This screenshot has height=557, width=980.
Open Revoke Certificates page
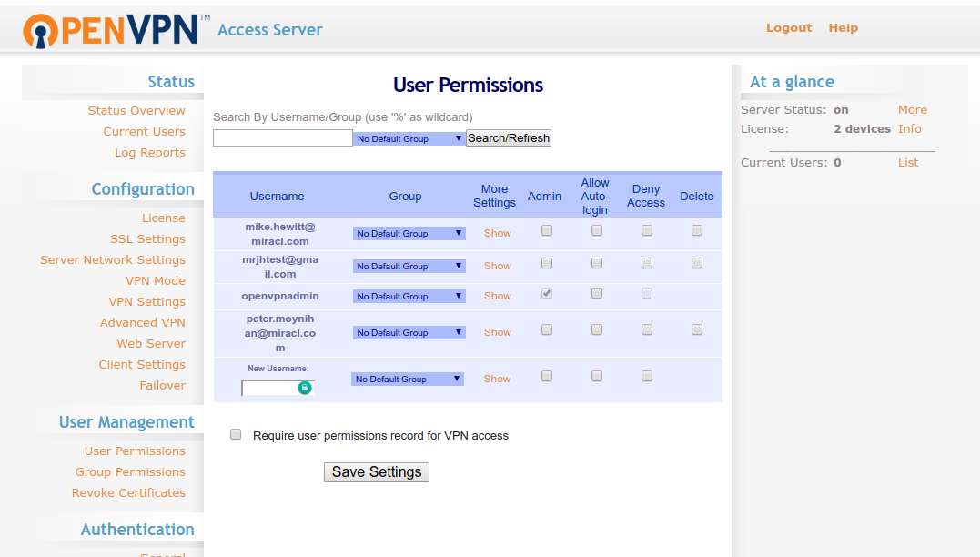pos(128,493)
